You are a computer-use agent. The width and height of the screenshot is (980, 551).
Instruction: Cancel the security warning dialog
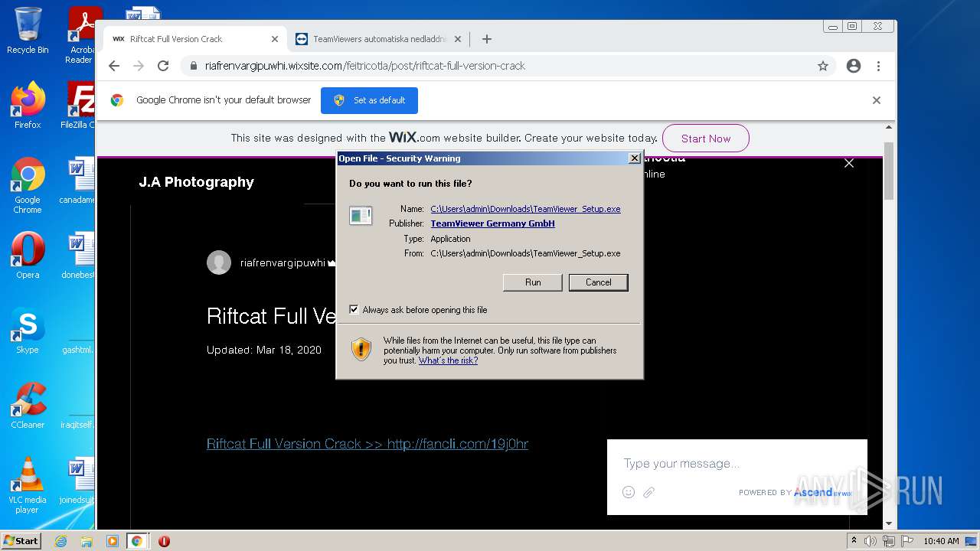point(598,282)
